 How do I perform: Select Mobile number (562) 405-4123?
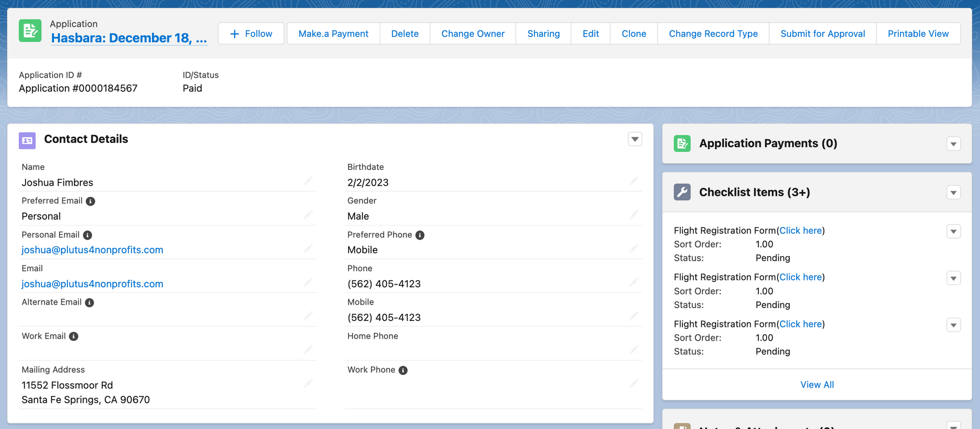pyautogui.click(x=384, y=317)
